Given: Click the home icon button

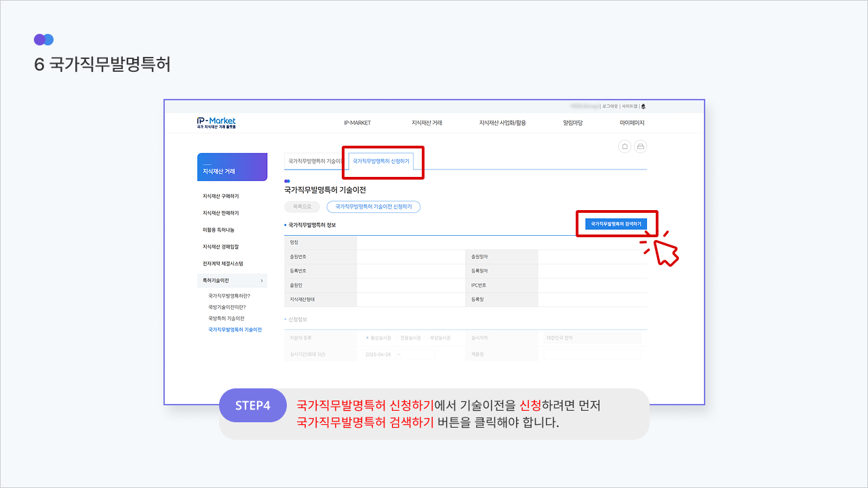Looking at the screenshot, I should tap(625, 146).
